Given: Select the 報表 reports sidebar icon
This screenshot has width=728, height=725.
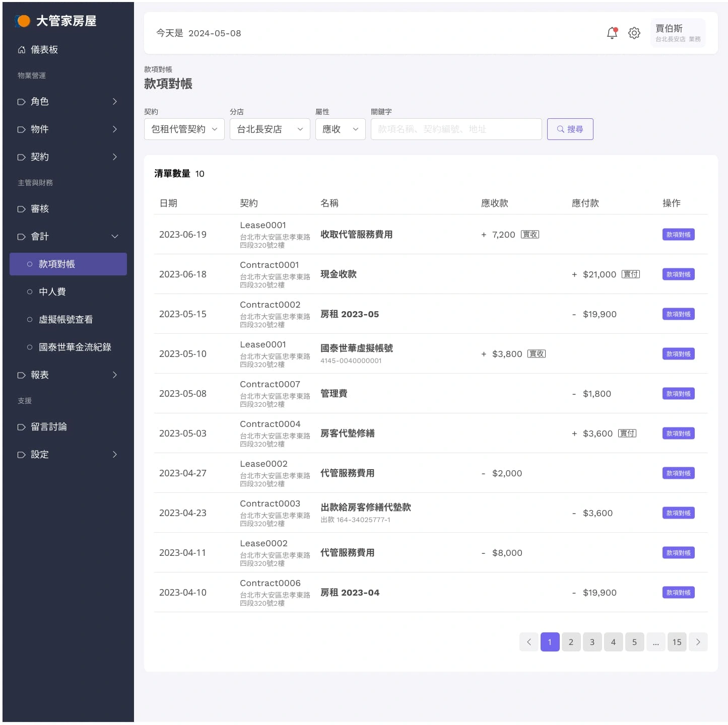Looking at the screenshot, I should 21,375.
